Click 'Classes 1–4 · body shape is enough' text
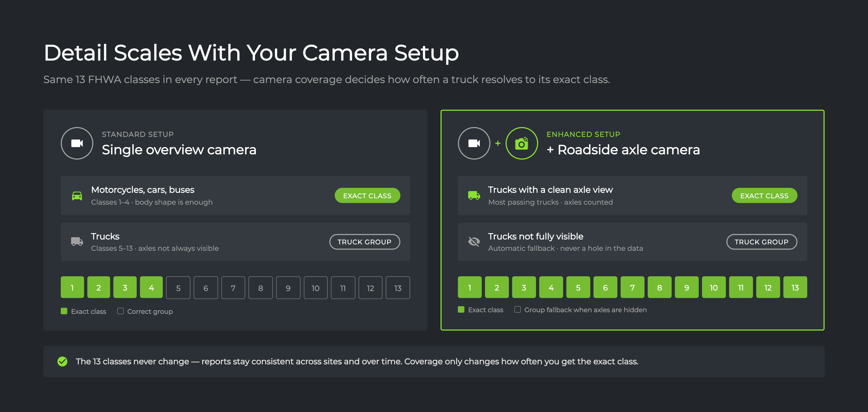The width and height of the screenshot is (868, 412). [x=152, y=202]
